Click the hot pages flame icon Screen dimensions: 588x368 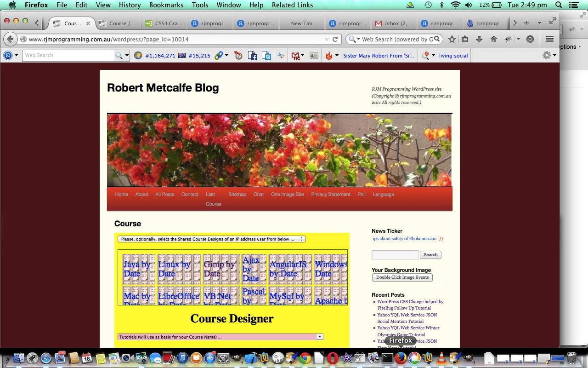tap(329, 56)
